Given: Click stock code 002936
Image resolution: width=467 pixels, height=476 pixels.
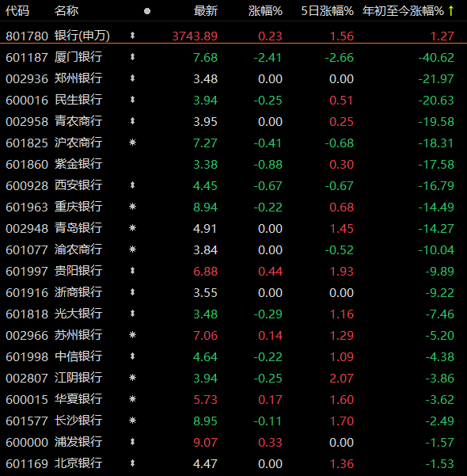Looking at the screenshot, I should 27,79.
